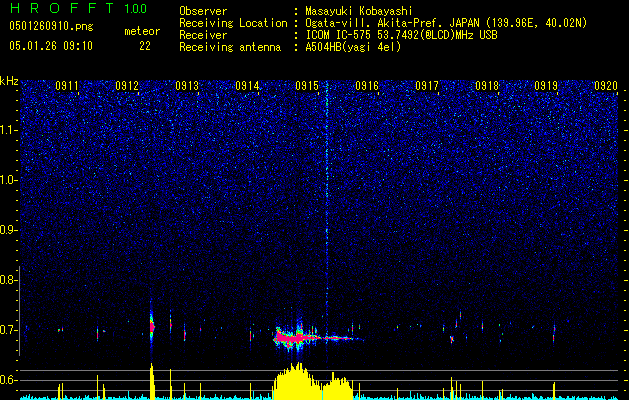The height and width of the screenshot is (400, 629).
Task: Click the 0.8 kHz axis label
Action: [x=8, y=280]
